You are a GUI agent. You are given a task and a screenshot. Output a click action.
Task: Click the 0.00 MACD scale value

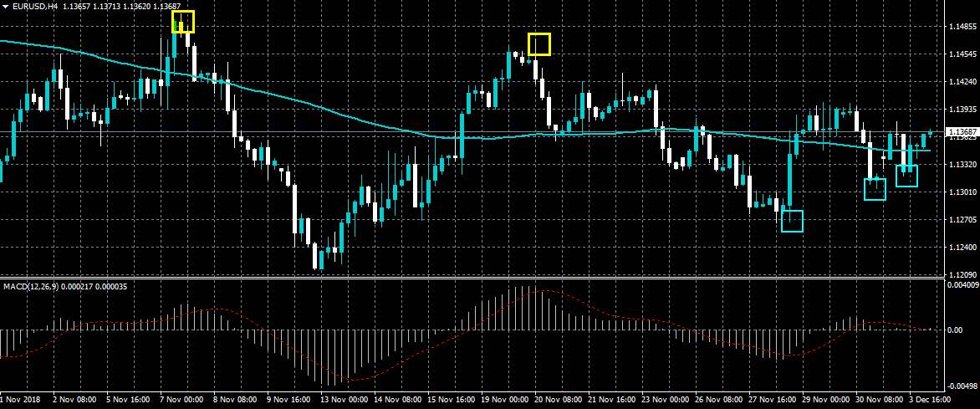[954, 330]
